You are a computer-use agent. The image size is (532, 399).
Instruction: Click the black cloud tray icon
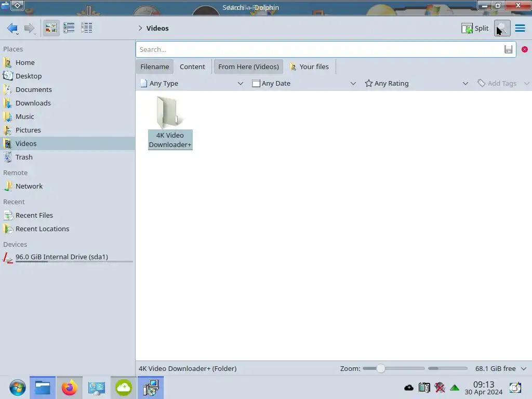[x=409, y=388]
